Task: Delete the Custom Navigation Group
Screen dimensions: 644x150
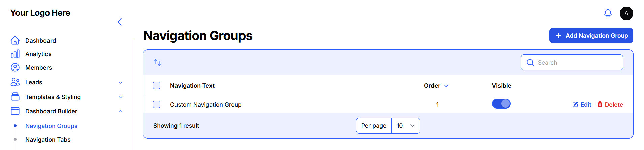Action: point(610,105)
